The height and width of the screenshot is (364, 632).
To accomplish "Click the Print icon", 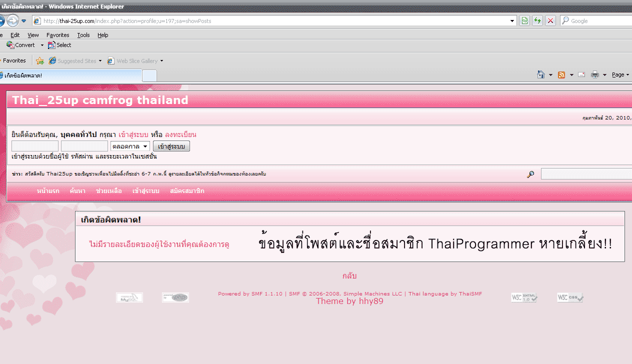I will point(595,75).
